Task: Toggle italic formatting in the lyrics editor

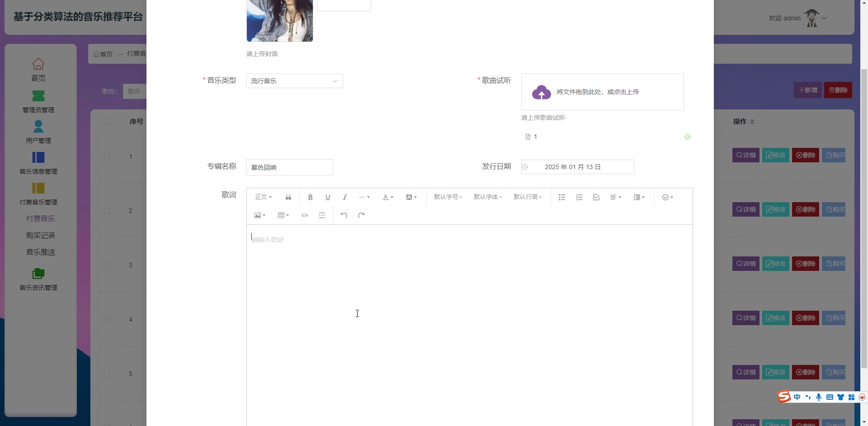Action: (345, 197)
